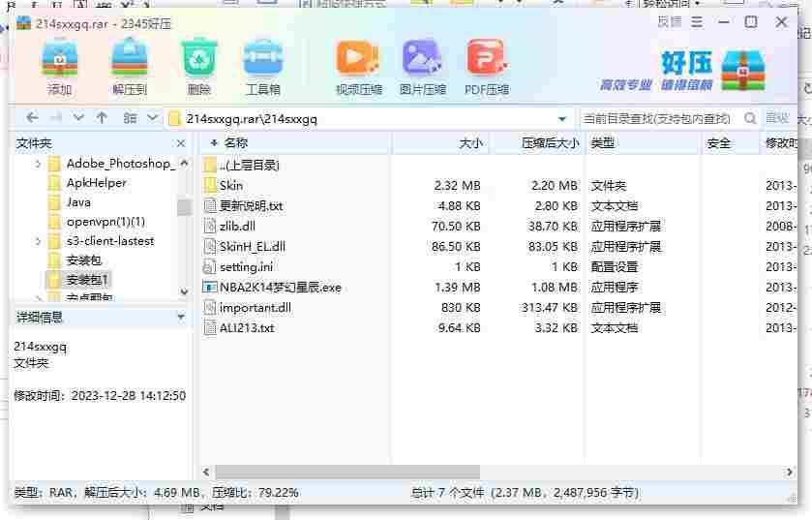Open navigation history dropdown chevron
This screenshot has height=520, width=812.
78,118
